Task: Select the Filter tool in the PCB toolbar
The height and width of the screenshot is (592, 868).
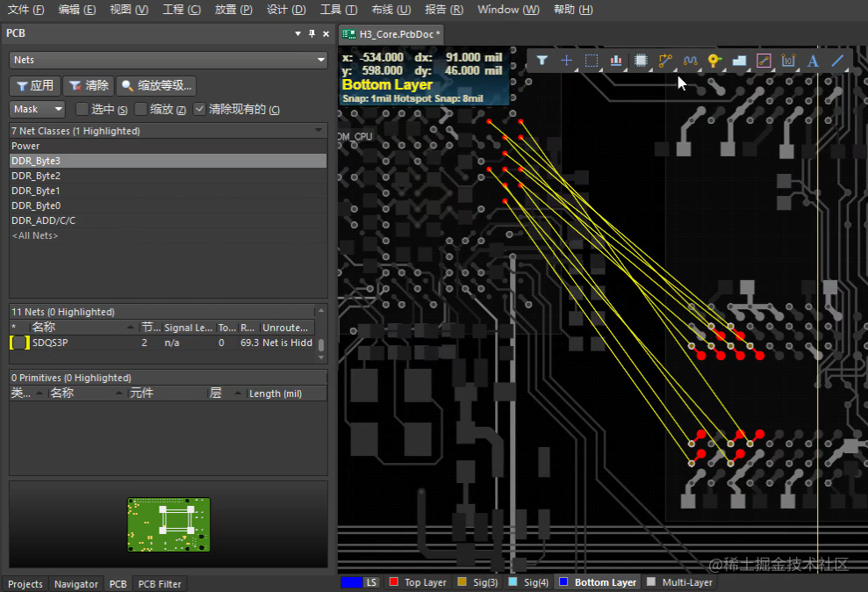Action: (x=542, y=61)
